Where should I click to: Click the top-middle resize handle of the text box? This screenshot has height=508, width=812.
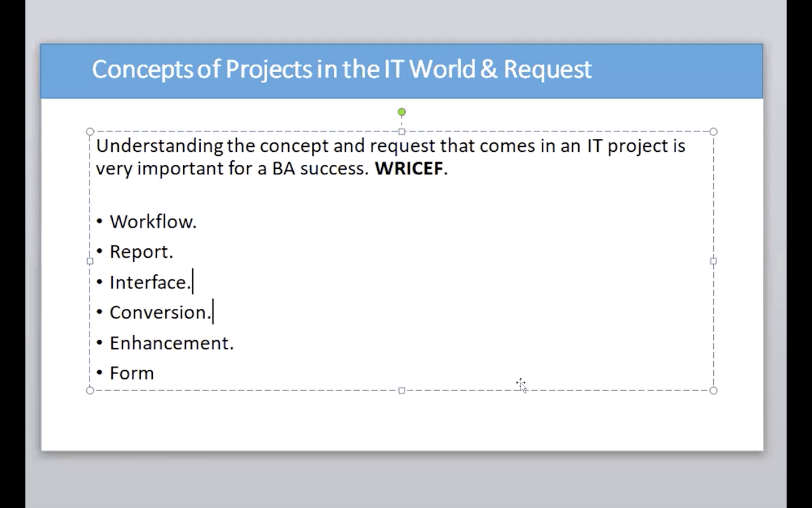pos(401,132)
